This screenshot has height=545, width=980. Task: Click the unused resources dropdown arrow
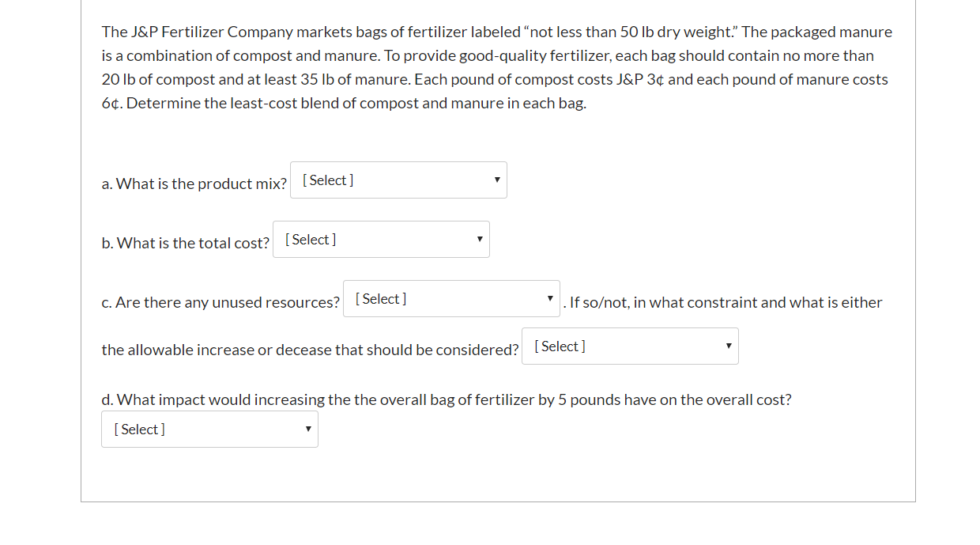(x=550, y=298)
